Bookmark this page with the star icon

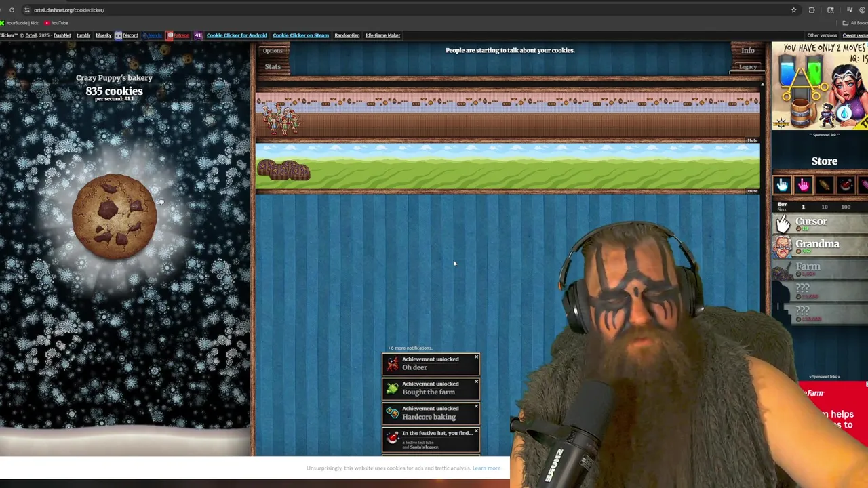coord(793,10)
